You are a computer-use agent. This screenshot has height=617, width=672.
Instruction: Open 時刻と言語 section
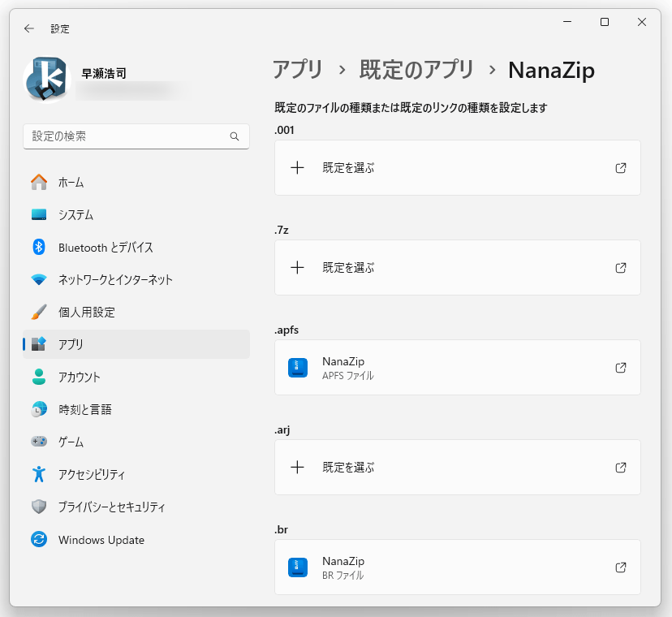tap(136, 409)
